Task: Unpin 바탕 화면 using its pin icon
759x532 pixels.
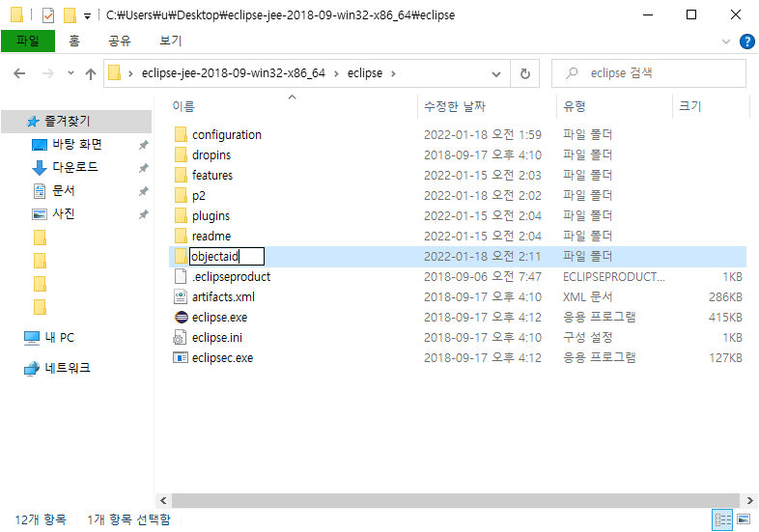Action: tap(143, 145)
